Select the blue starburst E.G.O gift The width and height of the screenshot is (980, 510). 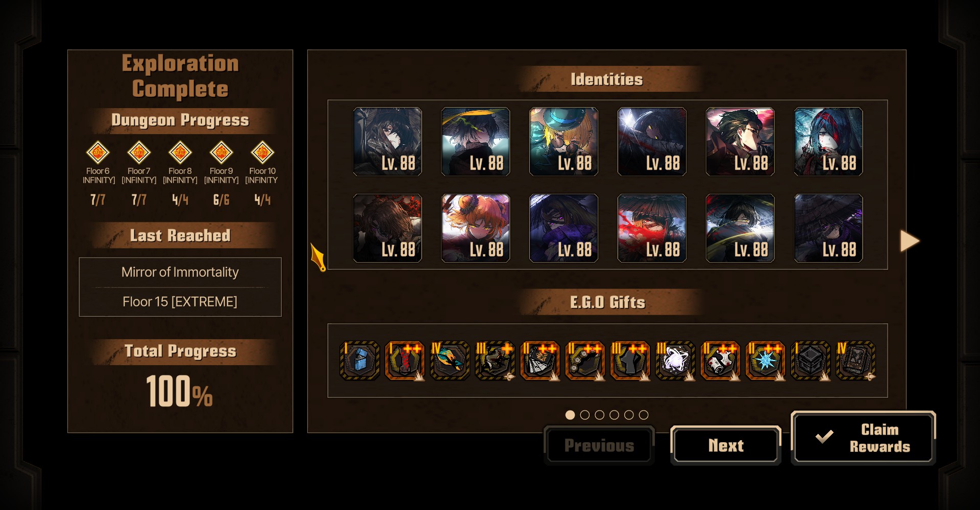[765, 361]
